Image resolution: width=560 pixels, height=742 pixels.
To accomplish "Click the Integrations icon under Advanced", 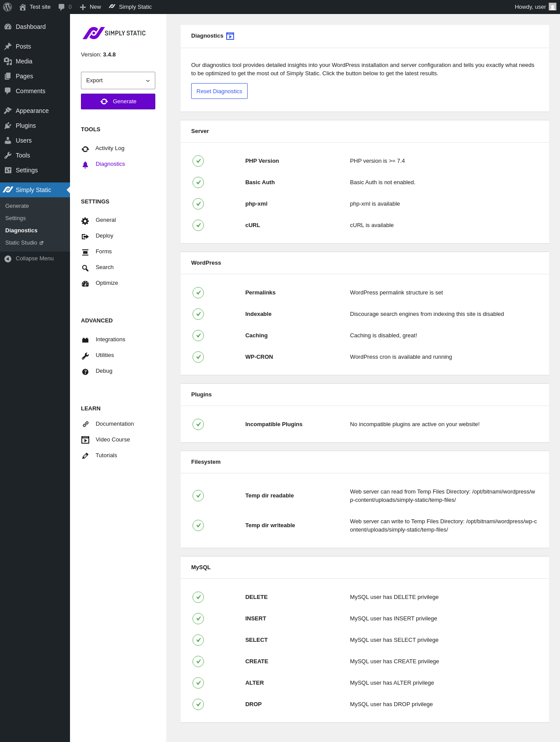I will tap(85, 340).
